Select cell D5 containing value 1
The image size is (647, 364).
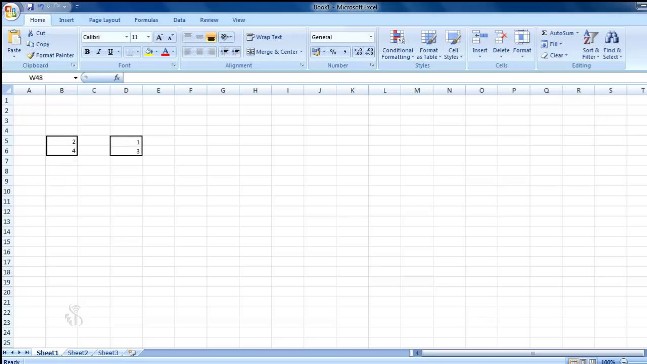(126, 141)
